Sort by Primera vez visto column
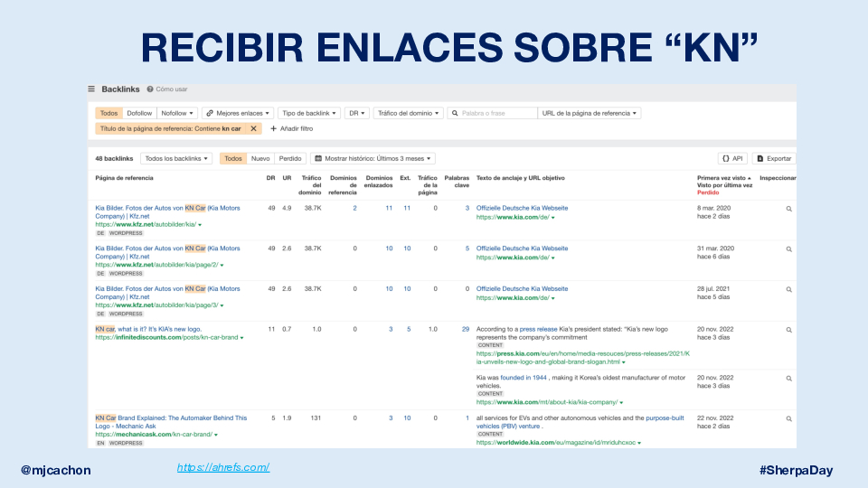Viewport: 868px width, 488px height. pos(723,178)
